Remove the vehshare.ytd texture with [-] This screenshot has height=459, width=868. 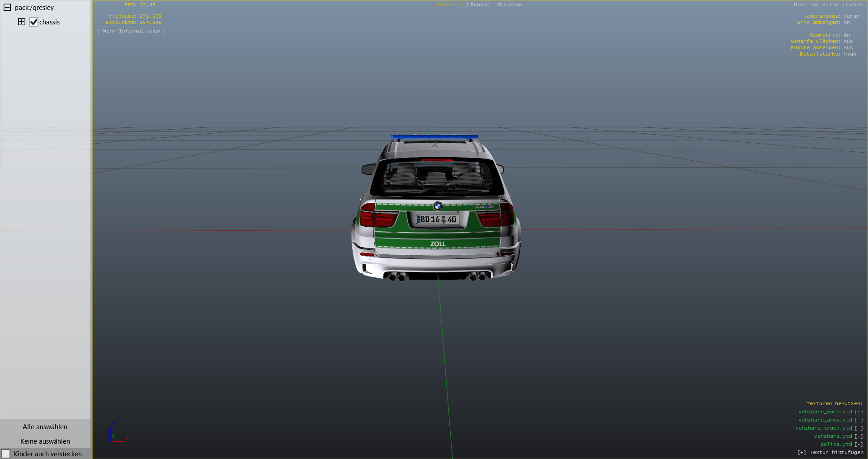859,436
